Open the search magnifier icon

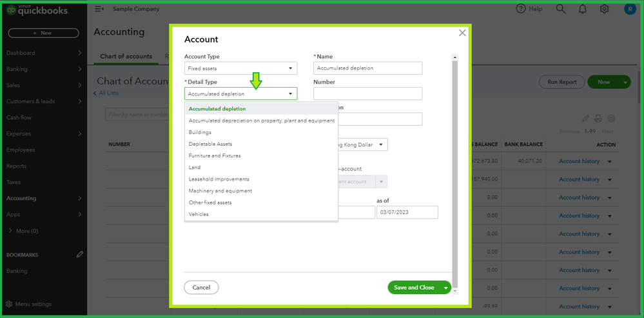560,8
